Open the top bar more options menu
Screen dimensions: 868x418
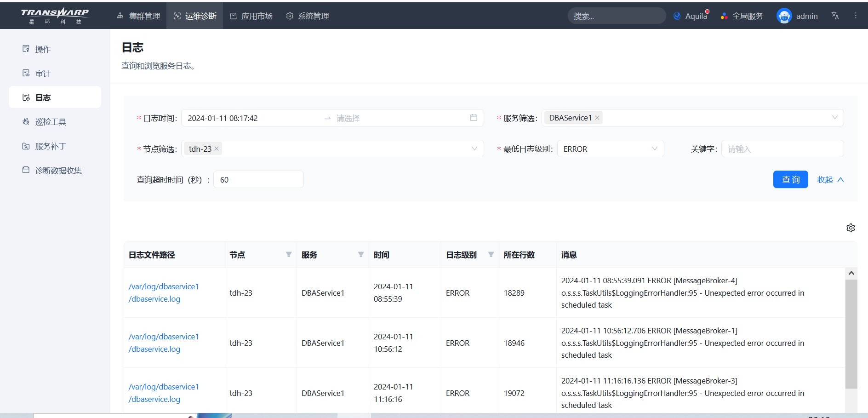[x=856, y=16]
